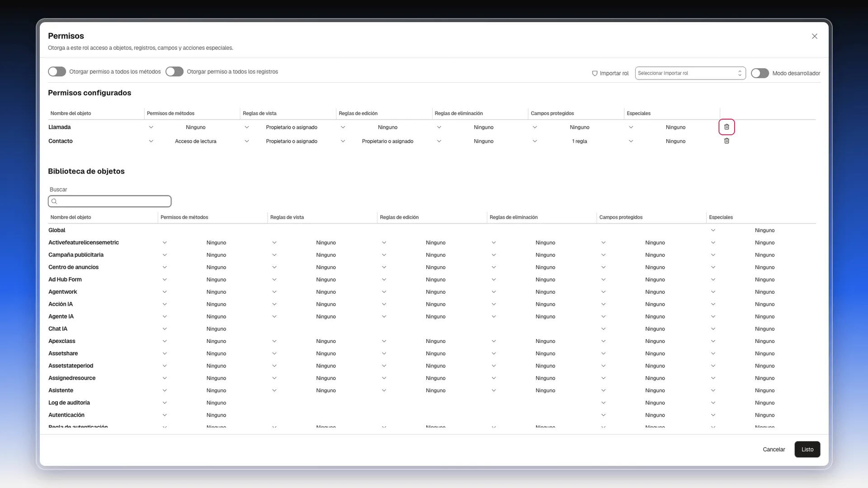
Task: Delete the Contacto permission row
Action: point(726,141)
